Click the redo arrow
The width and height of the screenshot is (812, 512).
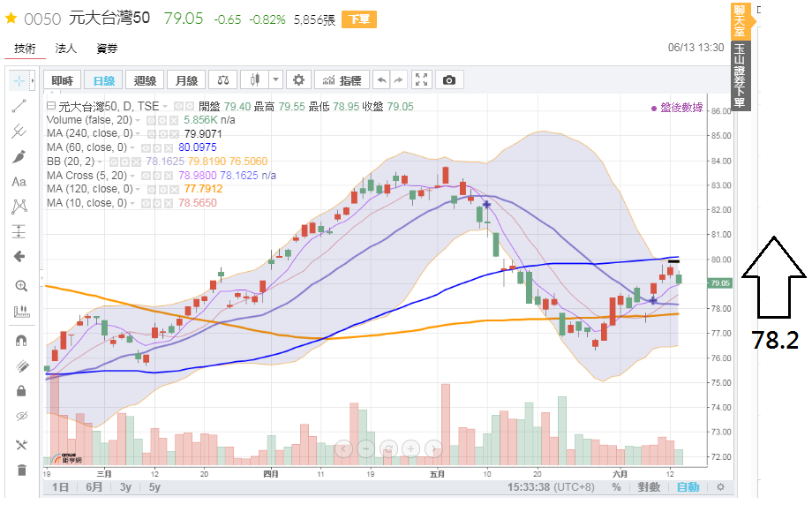398,80
